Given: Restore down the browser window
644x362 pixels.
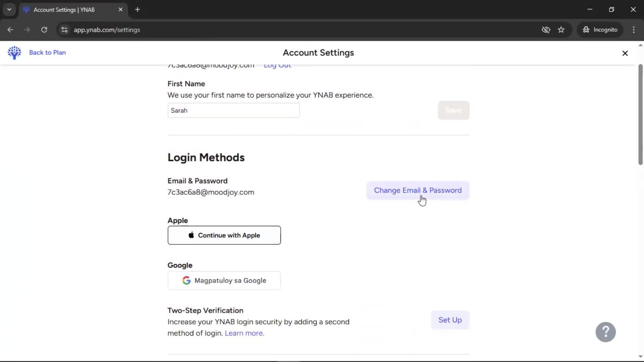Looking at the screenshot, I should [x=611, y=9].
